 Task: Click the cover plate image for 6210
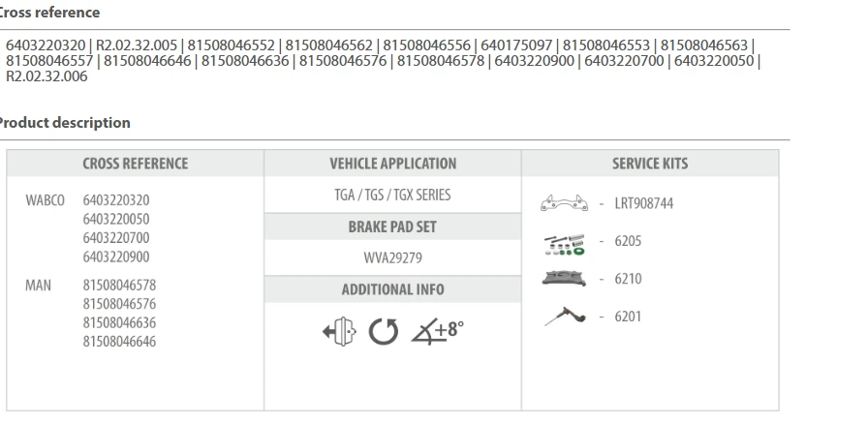(564, 278)
